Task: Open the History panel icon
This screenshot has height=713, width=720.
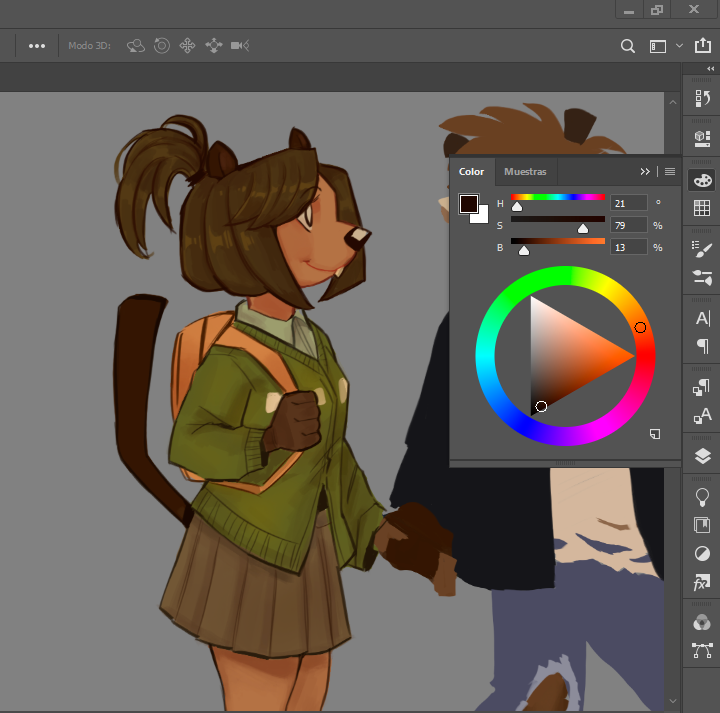Action: point(702,98)
